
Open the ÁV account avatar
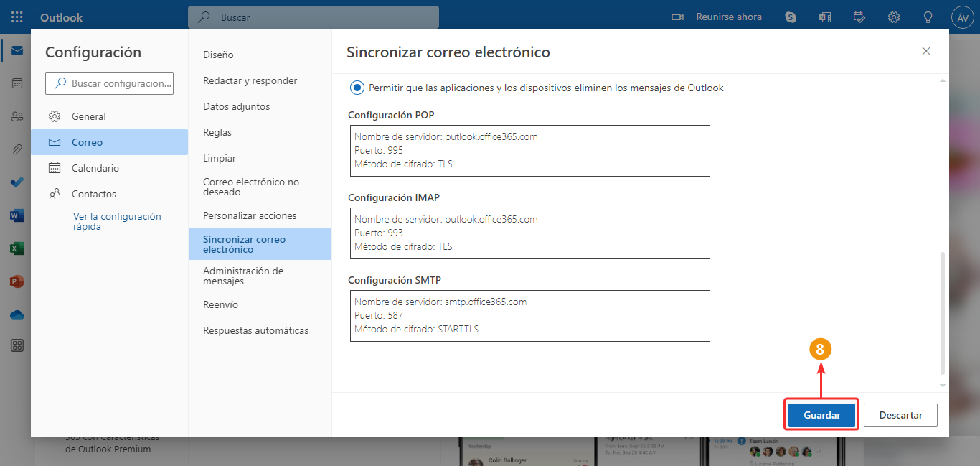[x=963, y=17]
